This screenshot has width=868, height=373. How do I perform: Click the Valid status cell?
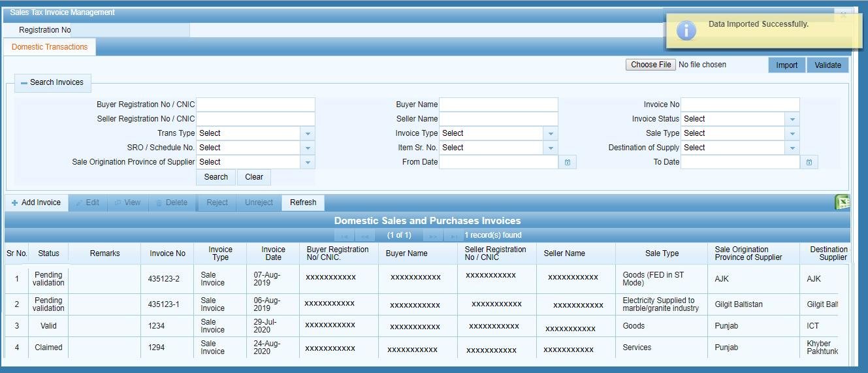click(x=48, y=326)
